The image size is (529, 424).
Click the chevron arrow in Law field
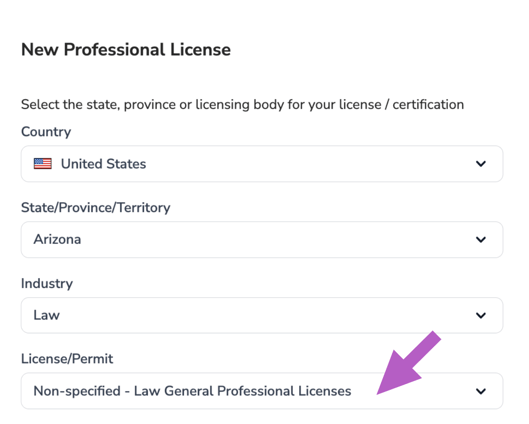pyautogui.click(x=481, y=316)
